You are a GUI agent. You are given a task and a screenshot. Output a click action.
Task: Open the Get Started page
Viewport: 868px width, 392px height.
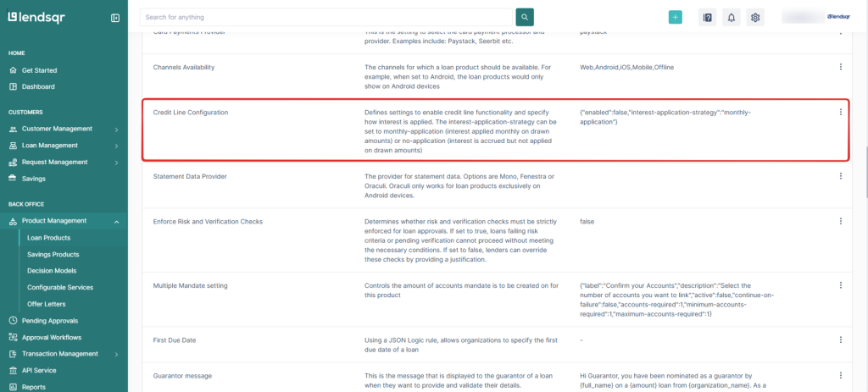39,70
